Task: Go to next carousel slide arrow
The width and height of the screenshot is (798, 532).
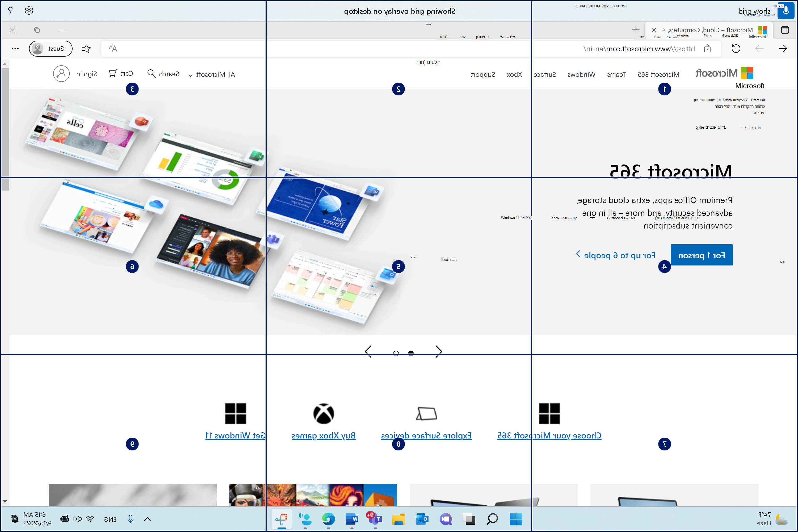Action: coord(368,352)
